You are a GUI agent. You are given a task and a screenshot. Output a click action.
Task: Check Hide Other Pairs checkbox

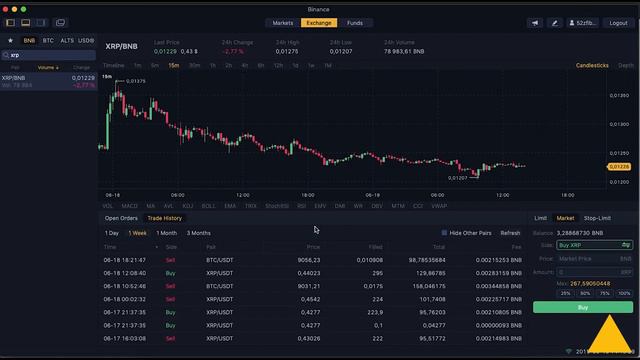click(x=444, y=233)
